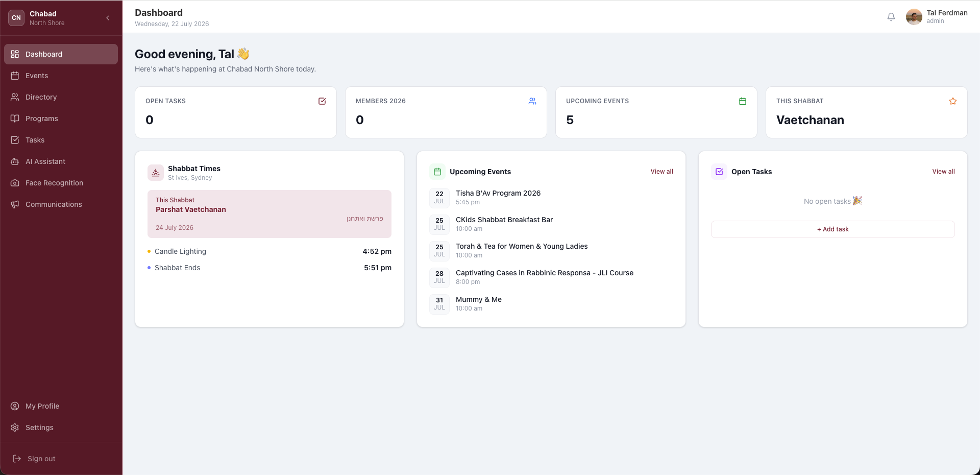Click the My Profile user icon
The image size is (980, 475).
(x=15, y=406)
